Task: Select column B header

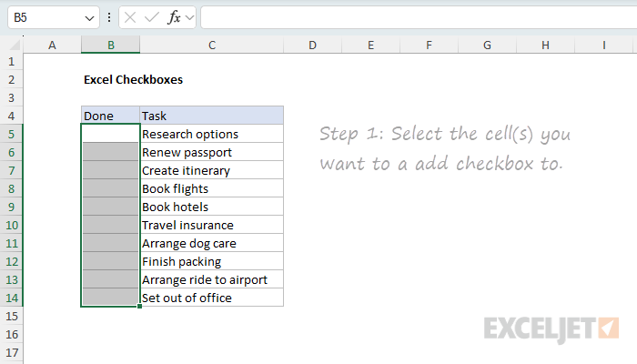Action: (110, 45)
